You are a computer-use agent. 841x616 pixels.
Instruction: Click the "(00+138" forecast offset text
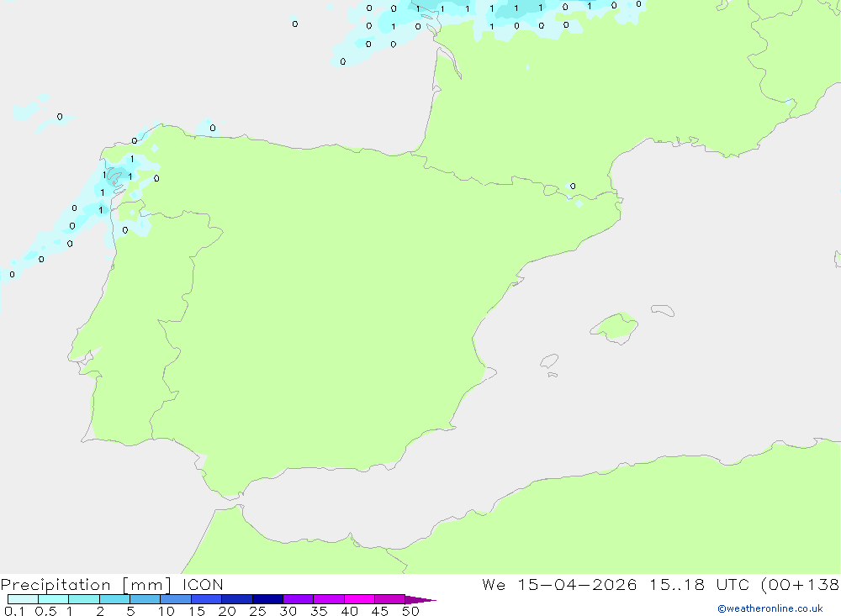[800, 585]
